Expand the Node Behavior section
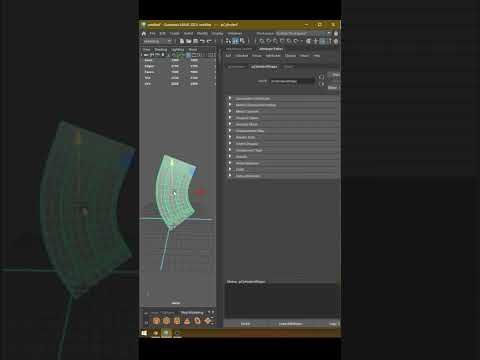The width and height of the screenshot is (480, 360). point(283,163)
